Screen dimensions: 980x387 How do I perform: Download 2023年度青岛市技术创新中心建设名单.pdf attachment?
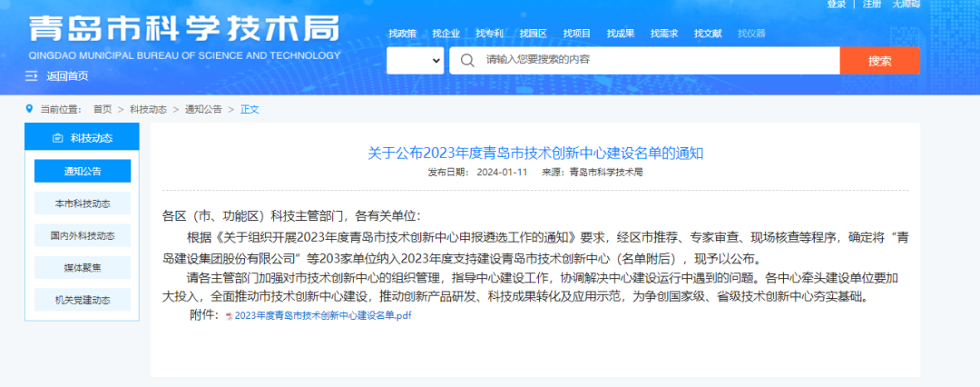pyautogui.click(x=323, y=315)
